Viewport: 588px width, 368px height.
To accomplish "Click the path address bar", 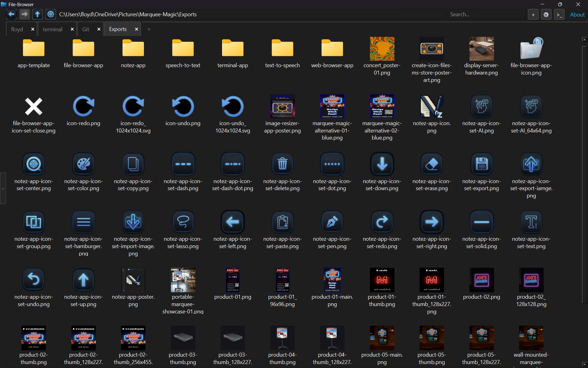I will pyautogui.click(x=252, y=14).
